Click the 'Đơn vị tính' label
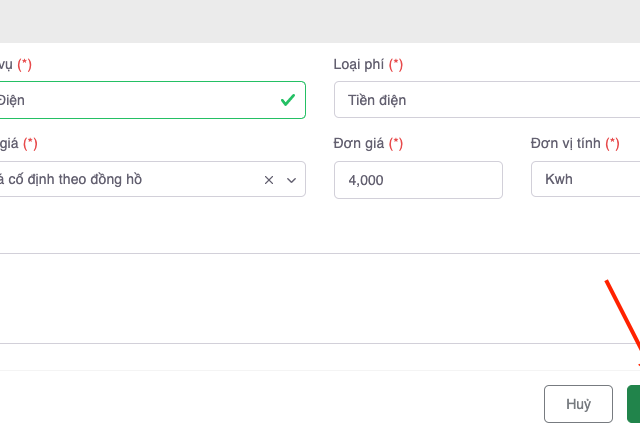The height and width of the screenshot is (437, 640). (565, 144)
